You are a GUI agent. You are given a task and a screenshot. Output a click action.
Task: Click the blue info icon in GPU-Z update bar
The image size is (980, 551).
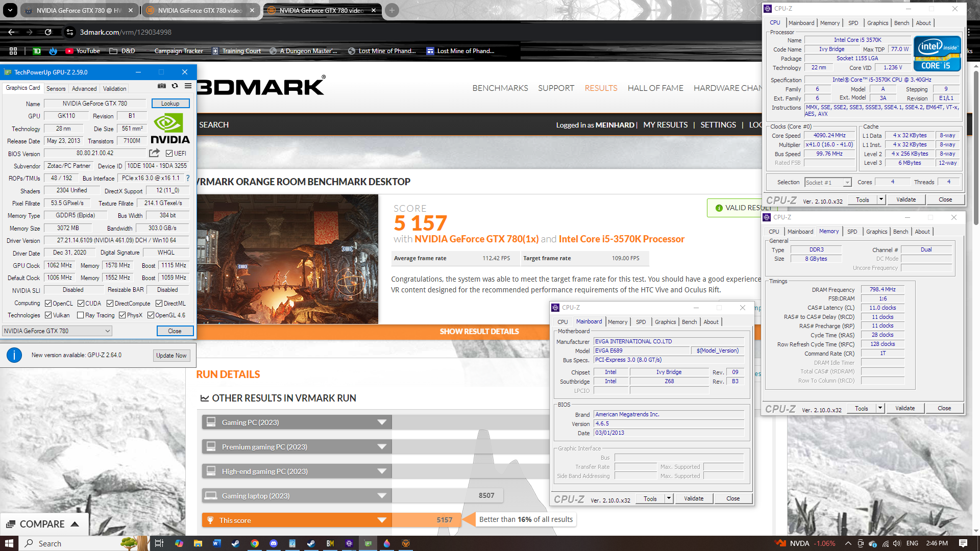tap(14, 355)
